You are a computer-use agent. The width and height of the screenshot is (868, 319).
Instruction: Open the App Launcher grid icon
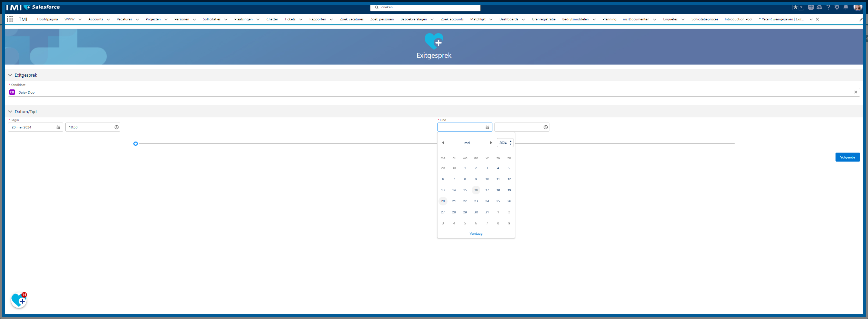tap(10, 19)
